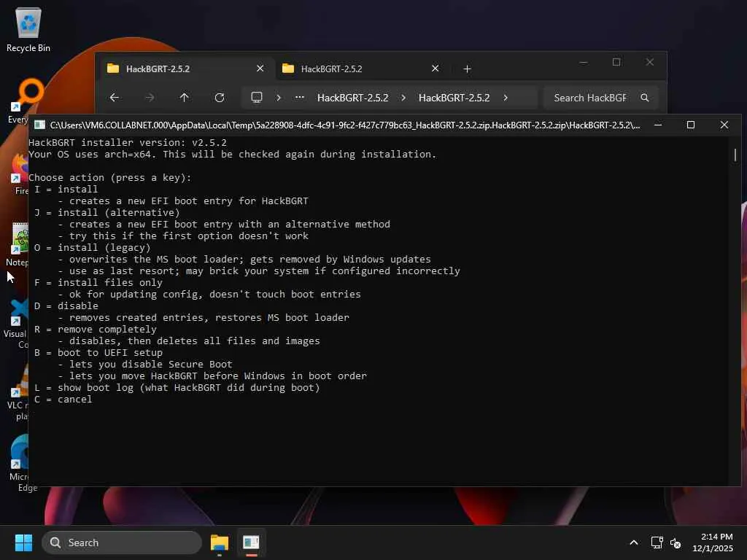
Task: Click the muted volume tray icon
Action: (x=676, y=542)
